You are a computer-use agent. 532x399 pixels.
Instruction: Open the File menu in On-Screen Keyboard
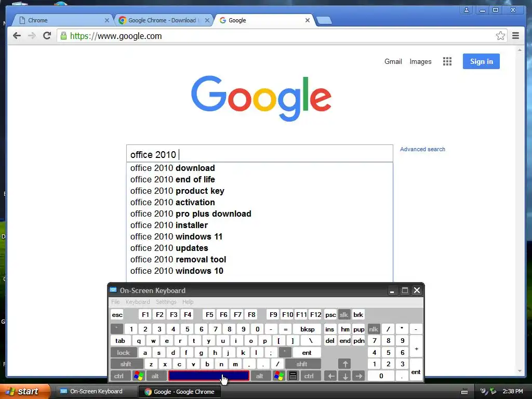pos(115,302)
